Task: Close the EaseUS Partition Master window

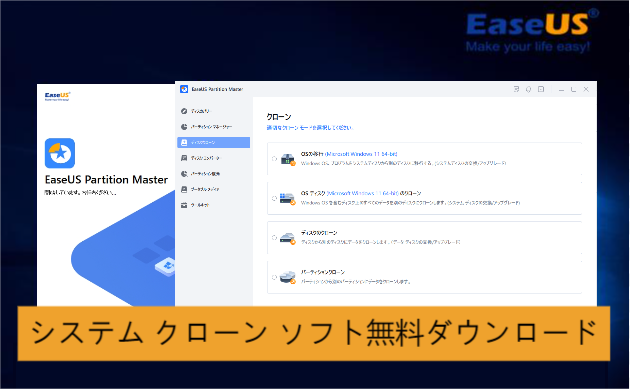Action: pos(586,89)
